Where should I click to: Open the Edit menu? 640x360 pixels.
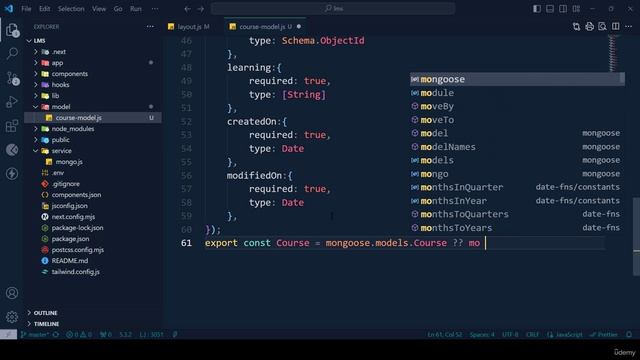(x=44, y=9)
